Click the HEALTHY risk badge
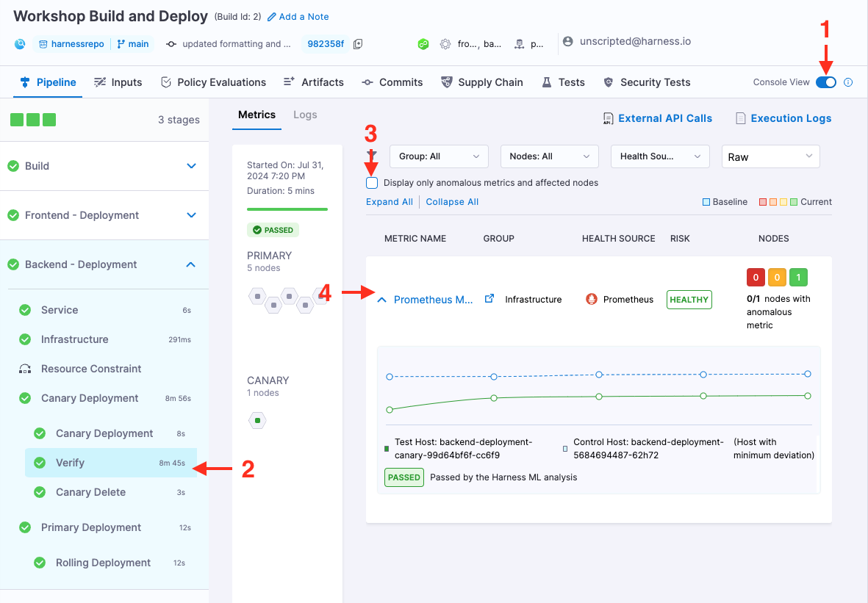The width and height of the screenshot is (868, 603). [x=689, y=299]
